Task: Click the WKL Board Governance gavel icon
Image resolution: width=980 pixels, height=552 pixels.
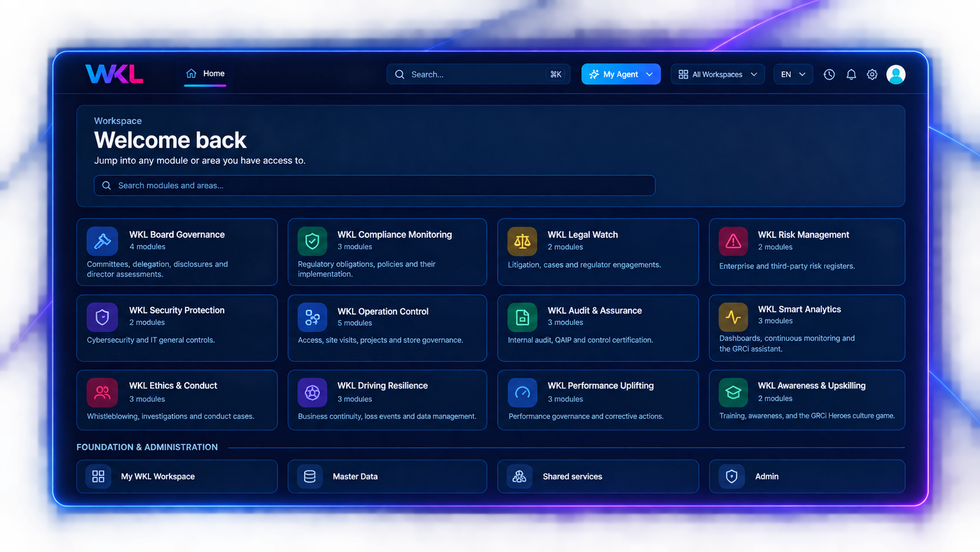Action: click(102, 241)
